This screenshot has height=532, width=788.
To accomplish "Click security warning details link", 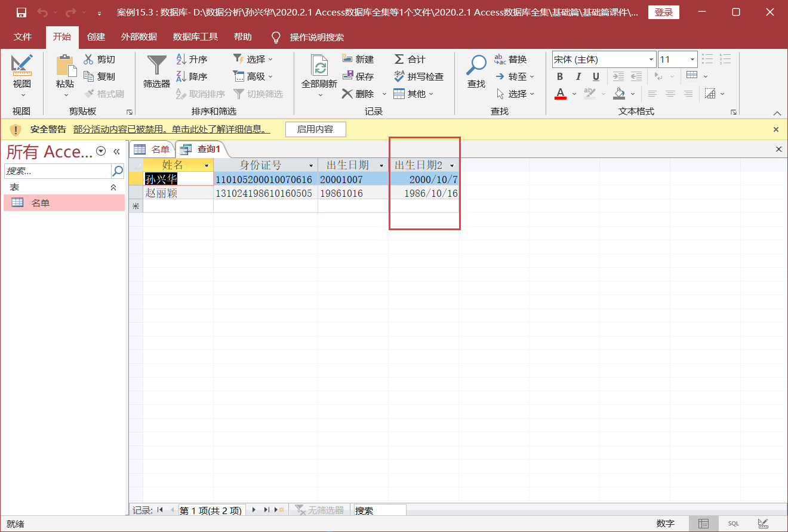I will coord(172,129).
